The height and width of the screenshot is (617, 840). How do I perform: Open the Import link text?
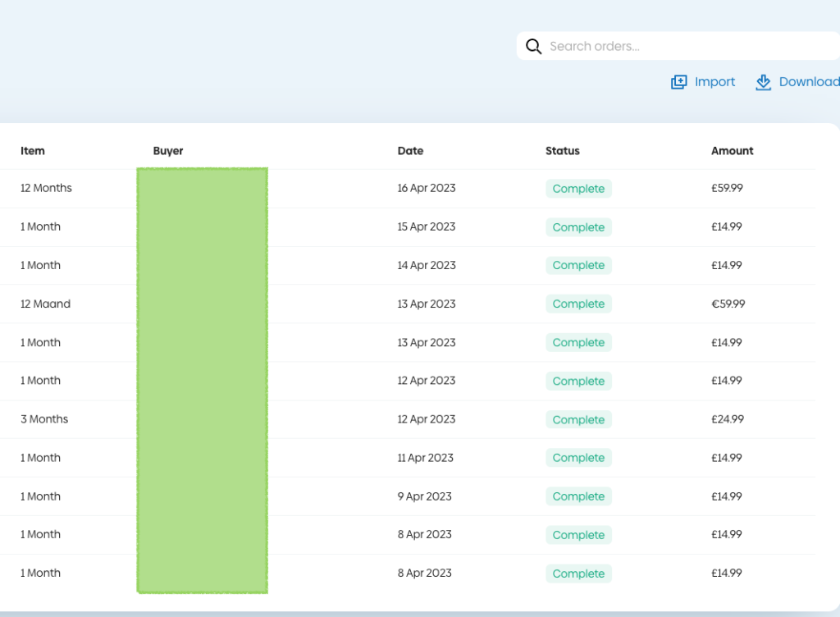pyautogui.click(x=714, y=82)
